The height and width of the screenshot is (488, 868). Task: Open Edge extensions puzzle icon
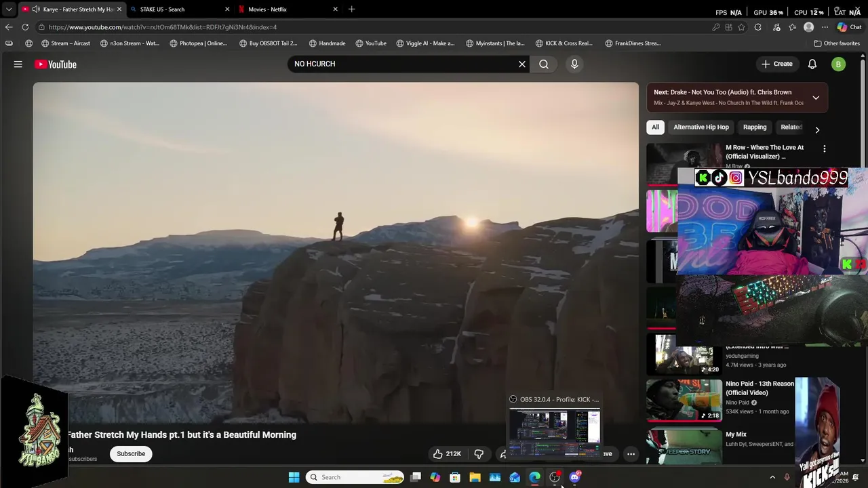pyautogui.click(x=758, y=27)
